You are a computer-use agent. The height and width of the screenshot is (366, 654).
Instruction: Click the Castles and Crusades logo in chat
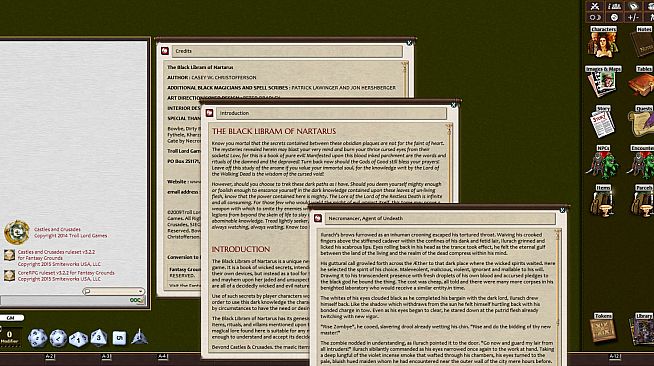[x=17, y=232]
